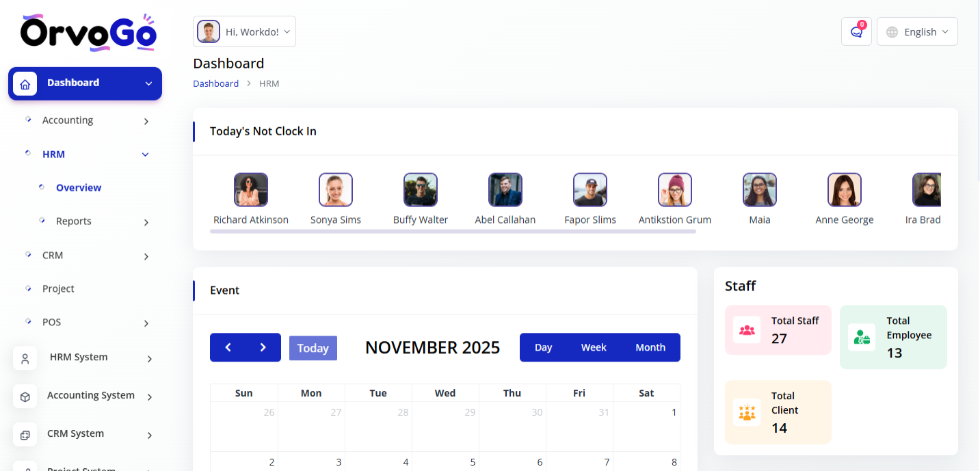Select Project in the sidebar
Viewport: 980px width, 471px height.
pyautogui.click(x=58, y=288)
